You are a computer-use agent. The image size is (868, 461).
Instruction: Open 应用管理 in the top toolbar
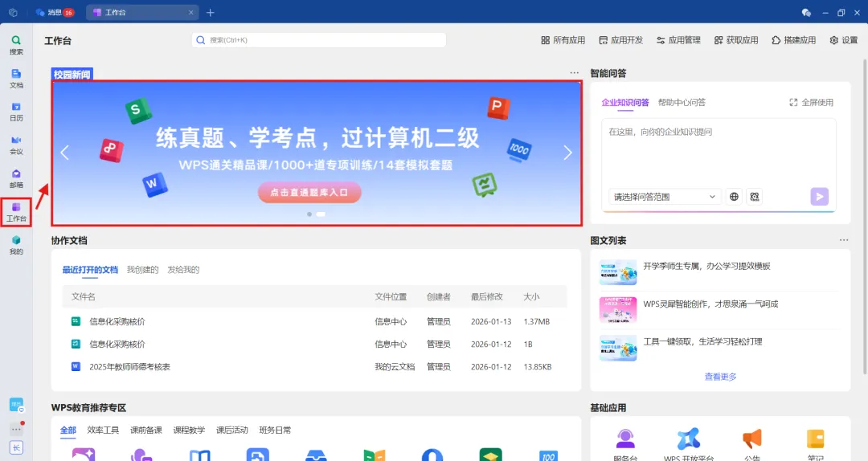(678, 40)
